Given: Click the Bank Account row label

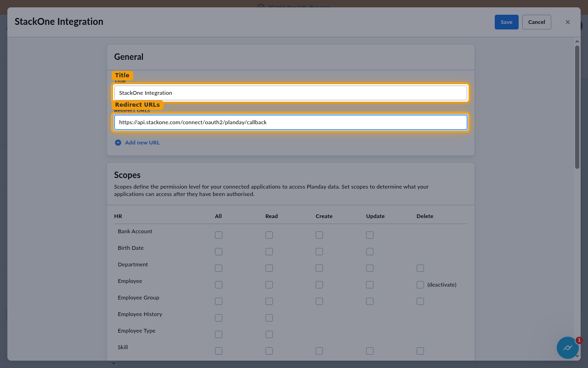Looking at the screenshot, I should pyautogui.click(x=135, y=231).
